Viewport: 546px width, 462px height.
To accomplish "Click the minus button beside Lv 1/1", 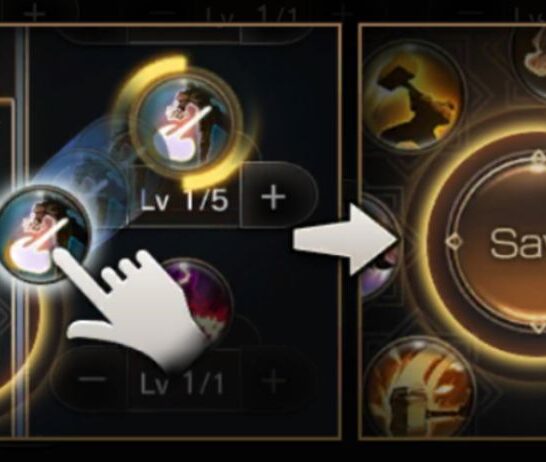I will pos(91,379).
